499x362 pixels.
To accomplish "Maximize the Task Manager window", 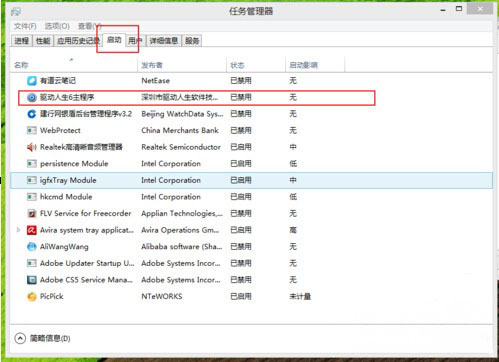I will coord(459,9).
